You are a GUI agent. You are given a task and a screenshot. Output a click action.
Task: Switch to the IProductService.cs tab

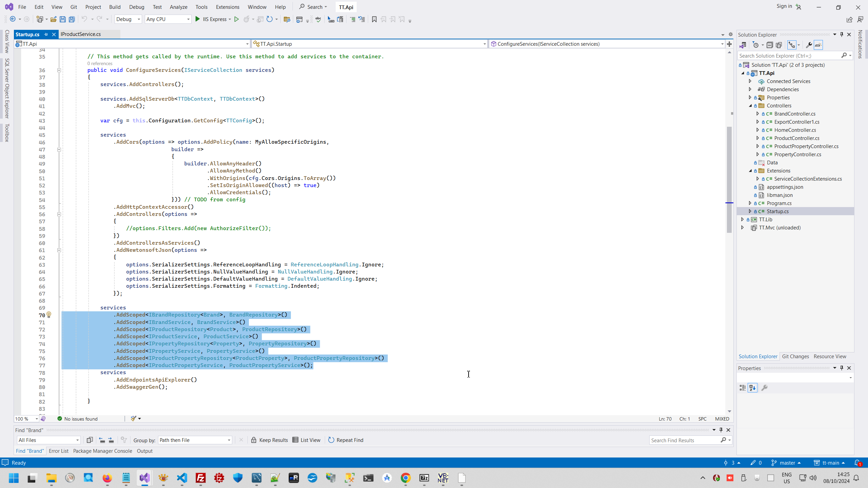[81, 34]
